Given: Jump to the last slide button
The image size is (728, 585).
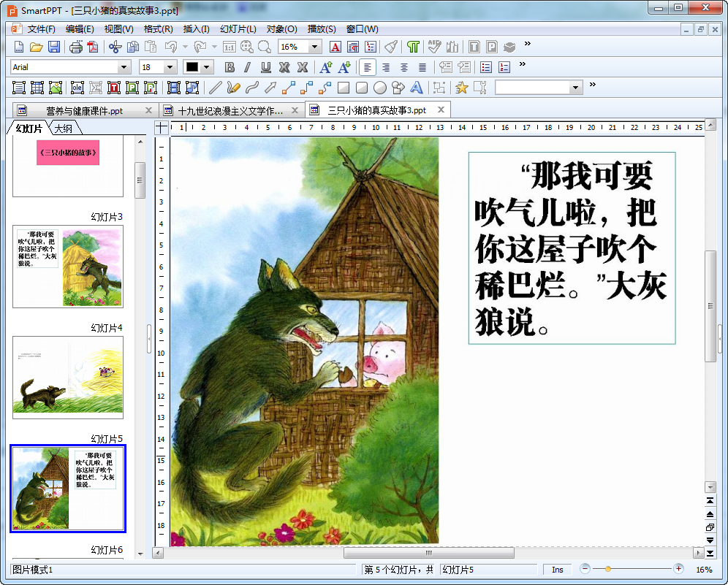Looking at the screenshot, I should click(x=710, y=553).
